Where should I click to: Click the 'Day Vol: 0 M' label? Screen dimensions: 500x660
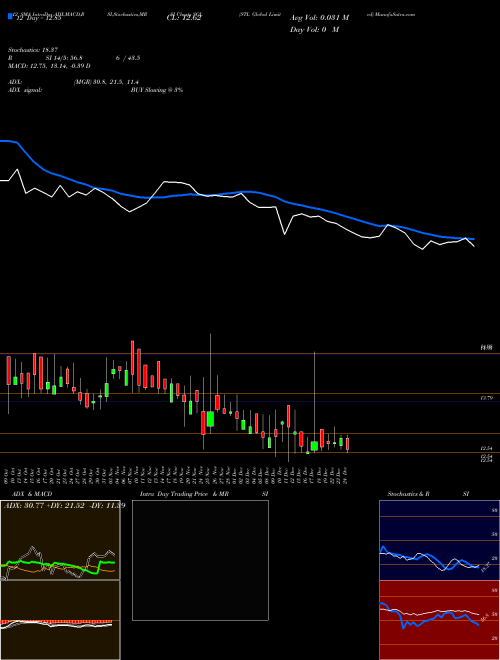point(314,30)
